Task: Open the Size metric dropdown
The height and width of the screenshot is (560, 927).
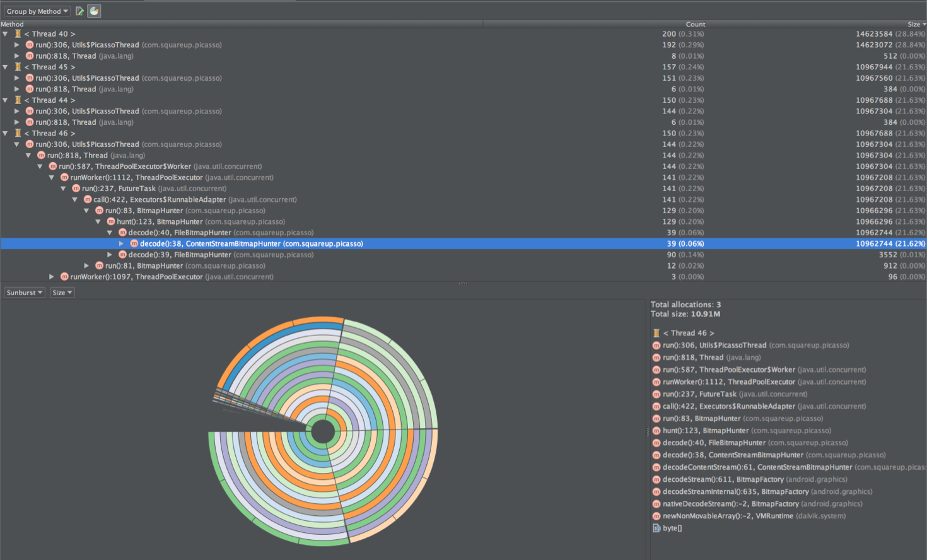Action: 62,293
